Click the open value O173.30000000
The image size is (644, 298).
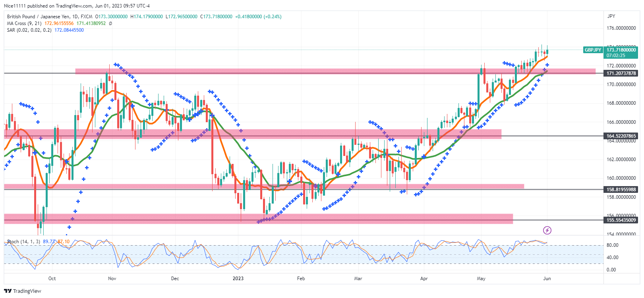point(112,17)
